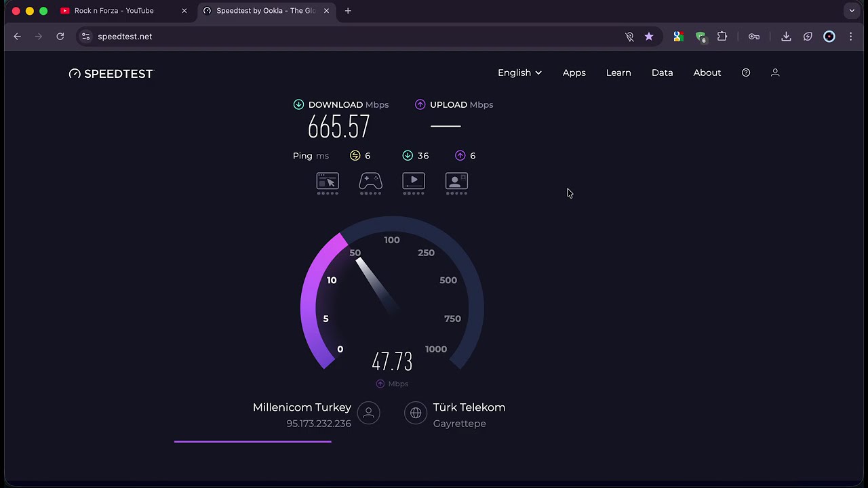Open the Apps menu item
The width and height of the screenshot is (868, 488).
574,73
